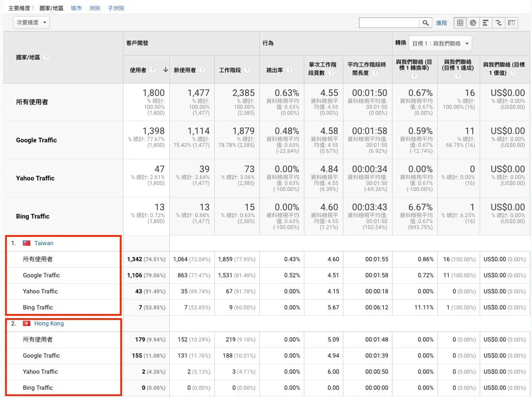Click sort arrow in 使用者 column
This screenshot has height=398, width=532.
166,70
